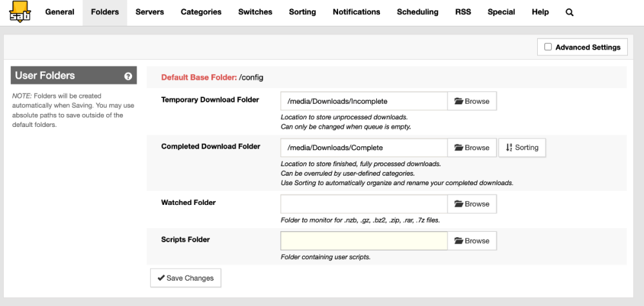Click the Save Changes button

pos(185,278)
